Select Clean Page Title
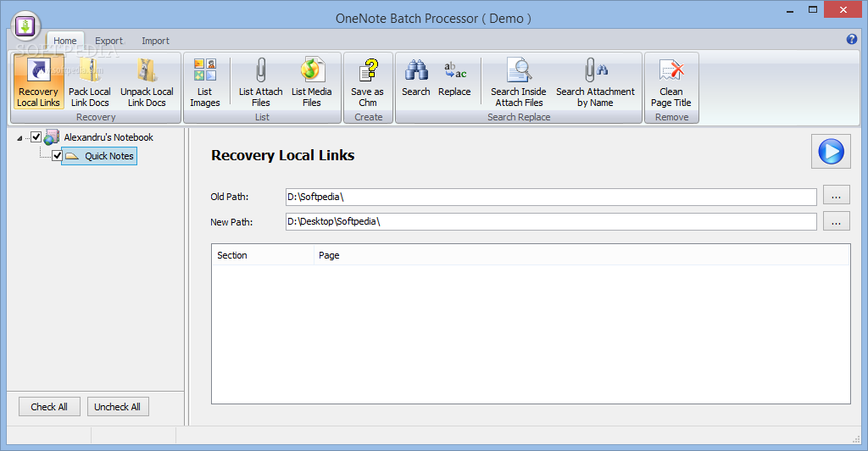The width and height of the screenshot is (868, 451). (x=671, y=82)
